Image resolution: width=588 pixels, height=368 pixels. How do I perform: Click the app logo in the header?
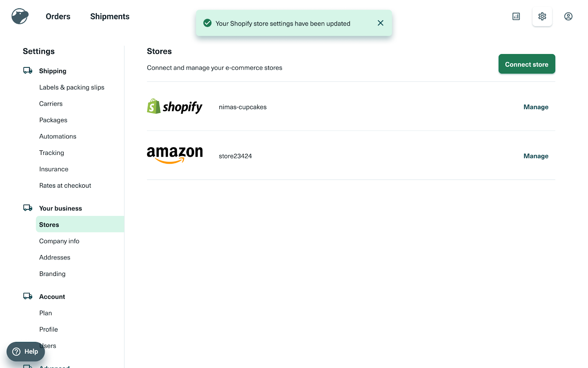[20, 17]
